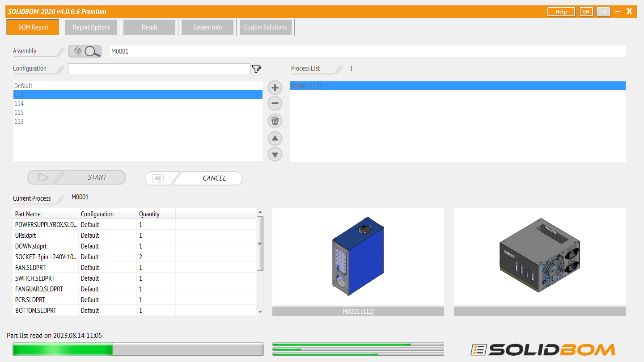This screenshot has width=644, height=362.
Task: Open the BOM Report tab
Action: point(33,27)
